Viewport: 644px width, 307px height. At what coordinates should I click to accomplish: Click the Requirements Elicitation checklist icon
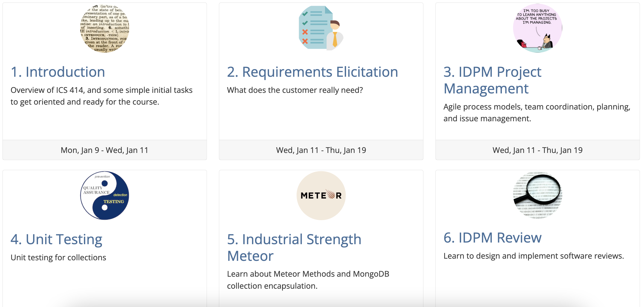321,28
